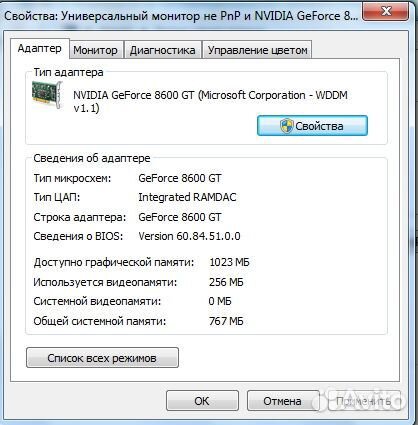Viewport: 418px width, 425px height.
Task: Close the dialog with the red X
Action: pos(386,12)
